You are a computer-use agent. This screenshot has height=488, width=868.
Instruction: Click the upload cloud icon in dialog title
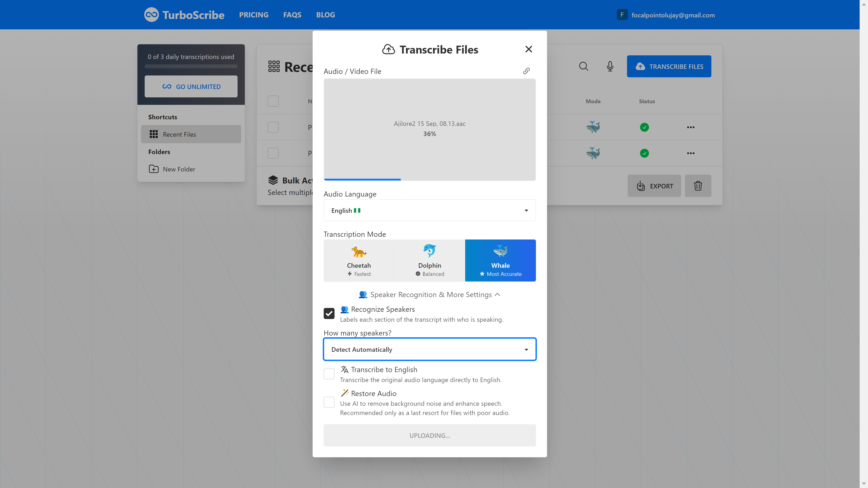(x=389, y=49)
